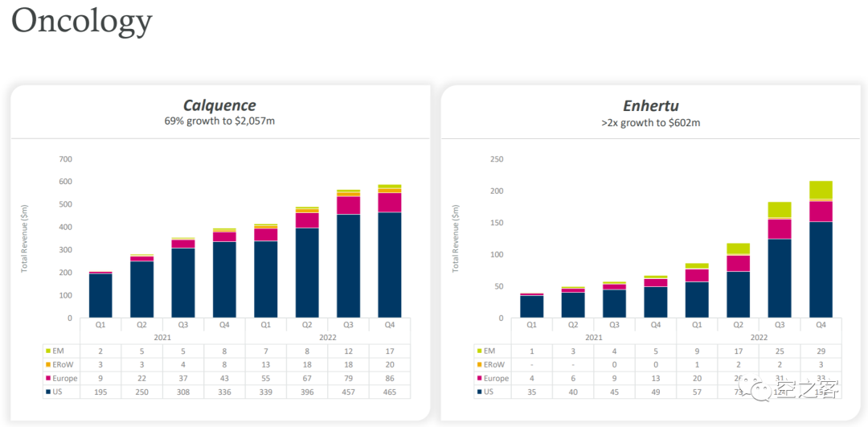Click the Enhertu EM Q3 2022 cell showing 25
The image size is (868, 427).
pyautogui.click(x=780, y=351)
